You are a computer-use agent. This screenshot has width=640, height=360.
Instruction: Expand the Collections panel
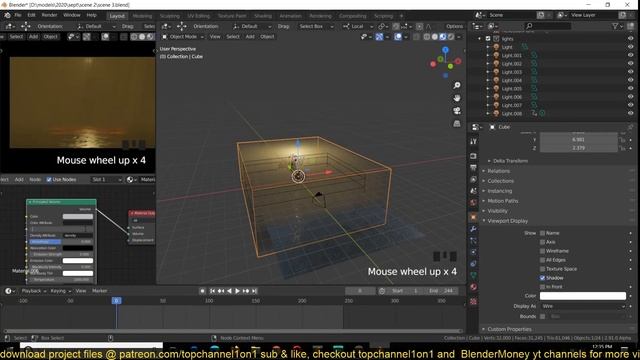coord(500,181)
